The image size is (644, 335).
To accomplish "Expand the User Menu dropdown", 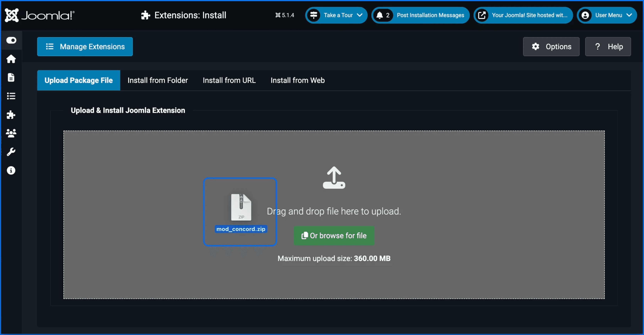I will pos(607,15).
